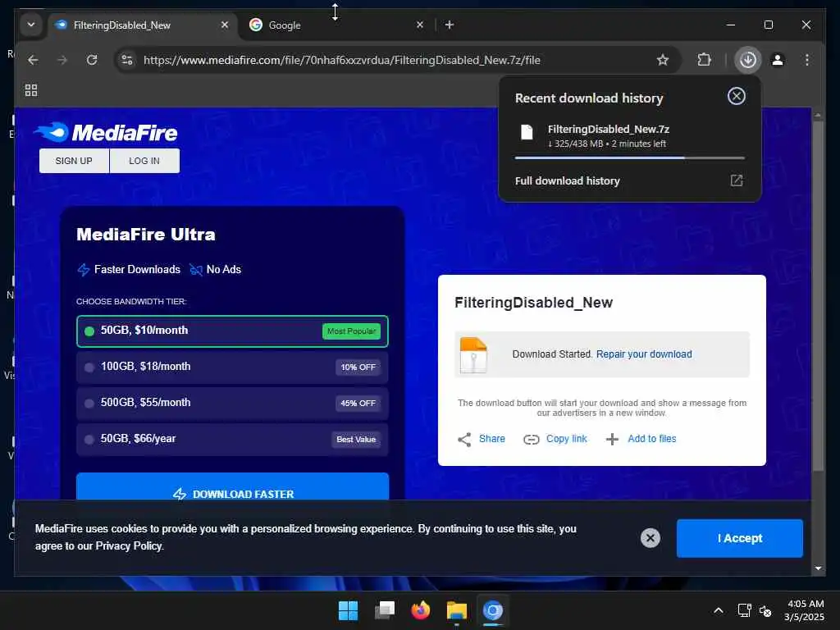Screen dimensions: 840x630
Task: Open Task View on the taskbar
Action: [384, 610]
